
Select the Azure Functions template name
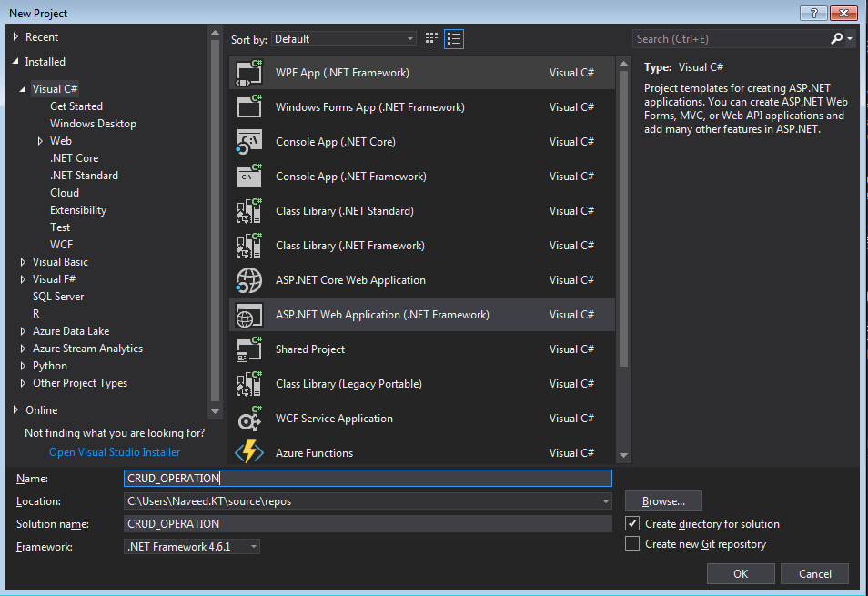click(315, 452)
